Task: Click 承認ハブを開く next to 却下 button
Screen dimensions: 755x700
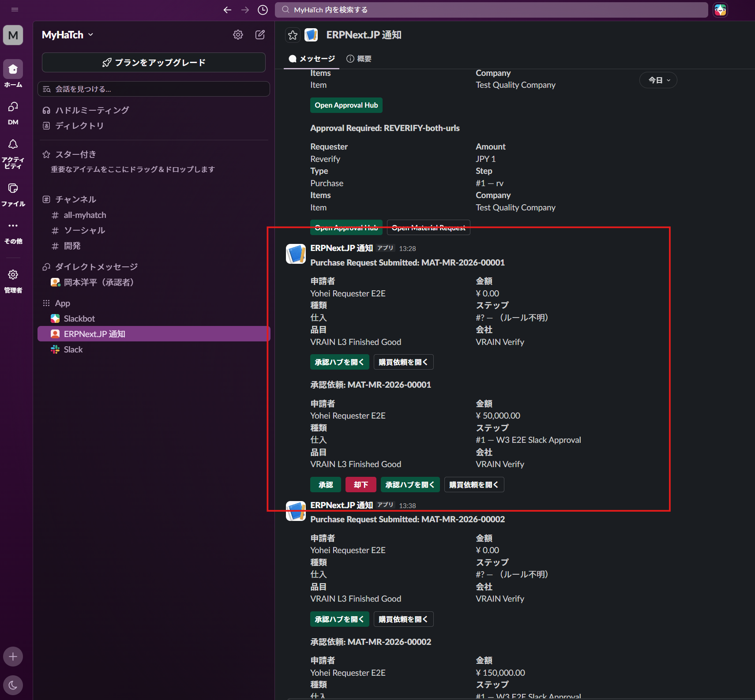Action: [410, 485]
